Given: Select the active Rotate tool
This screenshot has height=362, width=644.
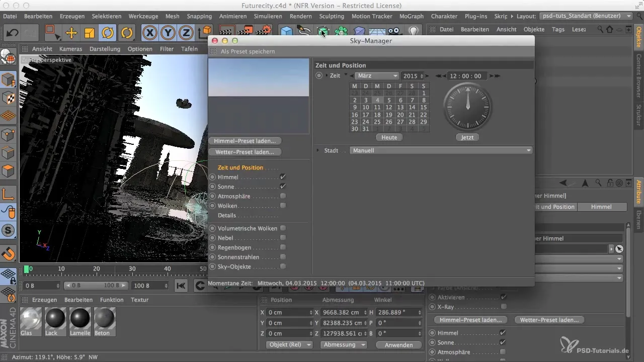Looking at the screenshot, I should (x=108, y=33).
